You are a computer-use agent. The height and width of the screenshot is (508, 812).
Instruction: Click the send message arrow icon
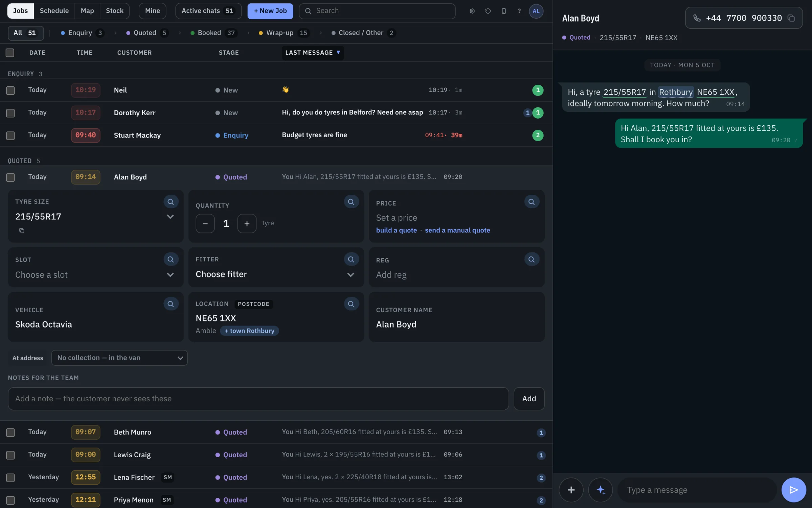coord(793,490)
